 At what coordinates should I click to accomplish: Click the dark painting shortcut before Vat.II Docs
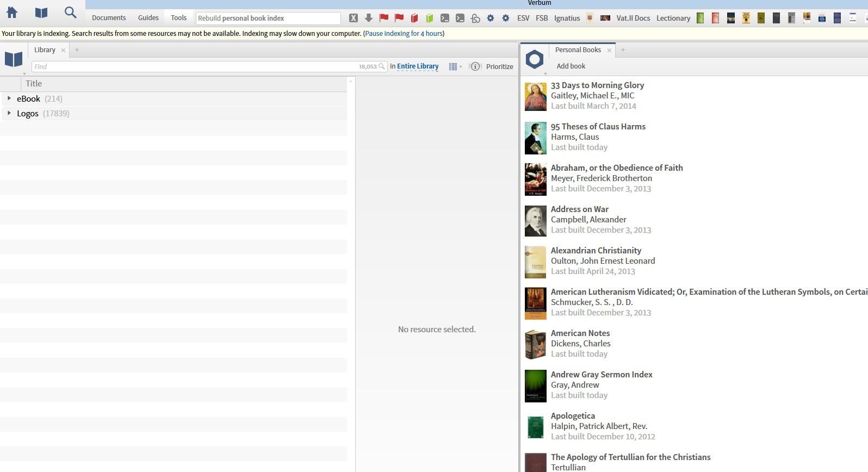(x=605, y=18)
